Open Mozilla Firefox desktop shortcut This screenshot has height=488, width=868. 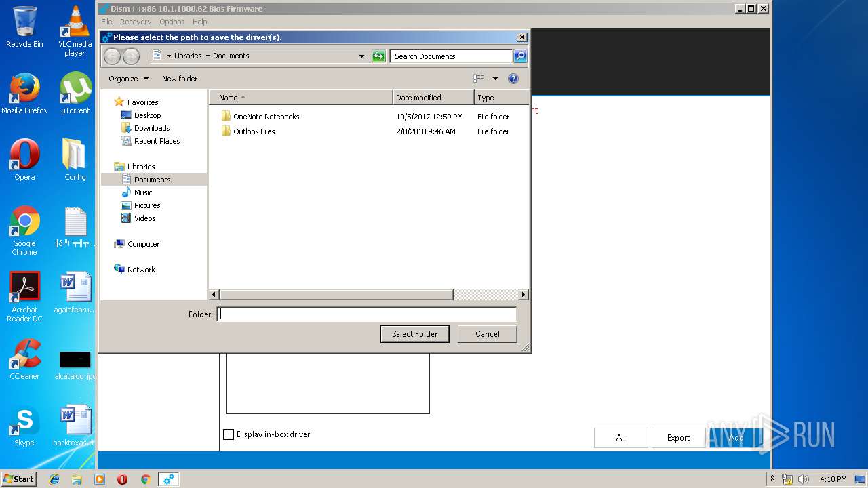(24, 94)
